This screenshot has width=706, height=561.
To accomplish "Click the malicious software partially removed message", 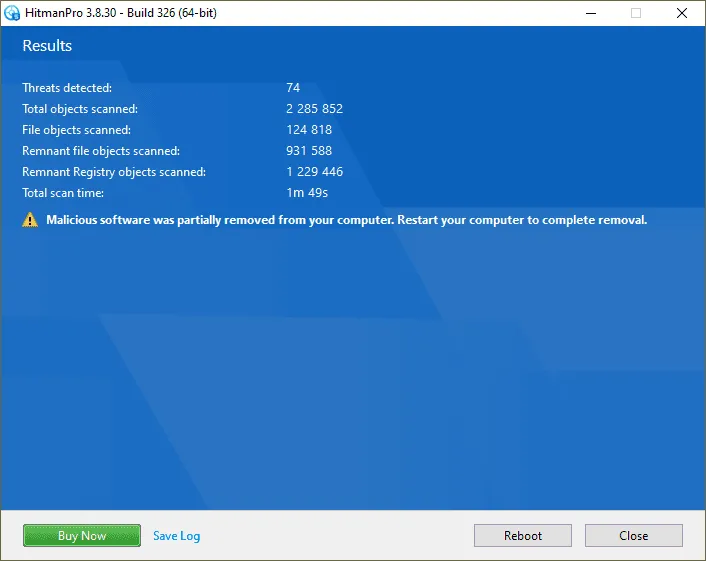I will (347, 220).
